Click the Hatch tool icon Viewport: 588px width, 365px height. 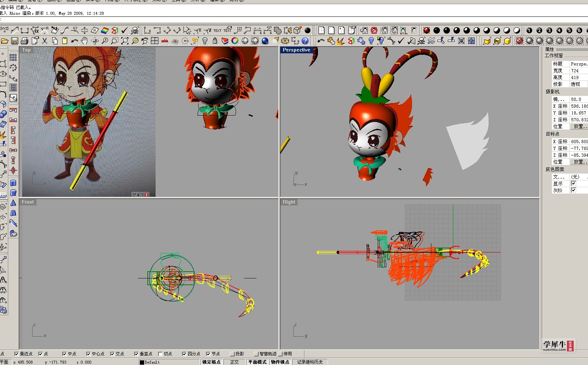pyautogui.click(x=278, y=30)
